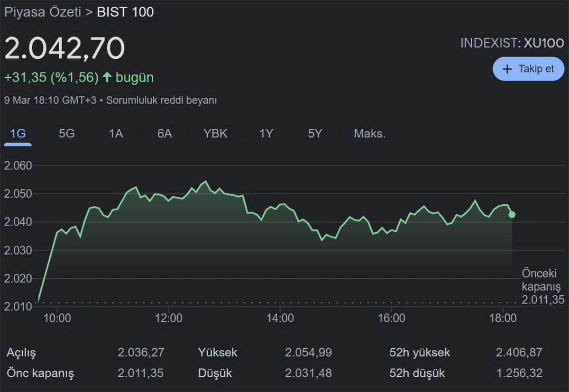Image resolution: width=569 pixels, height=392 pixels.
Task: Select the Maks. maximum range tab
Action: (369, 134)
